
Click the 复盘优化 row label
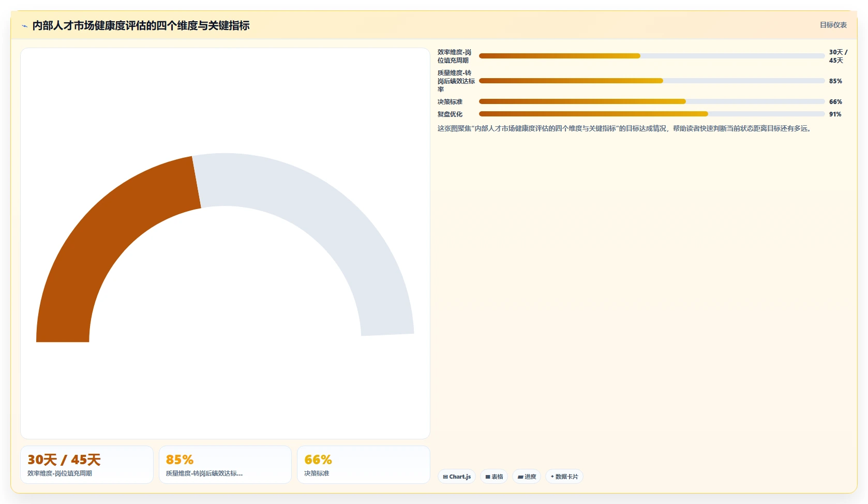coord(450,114)
